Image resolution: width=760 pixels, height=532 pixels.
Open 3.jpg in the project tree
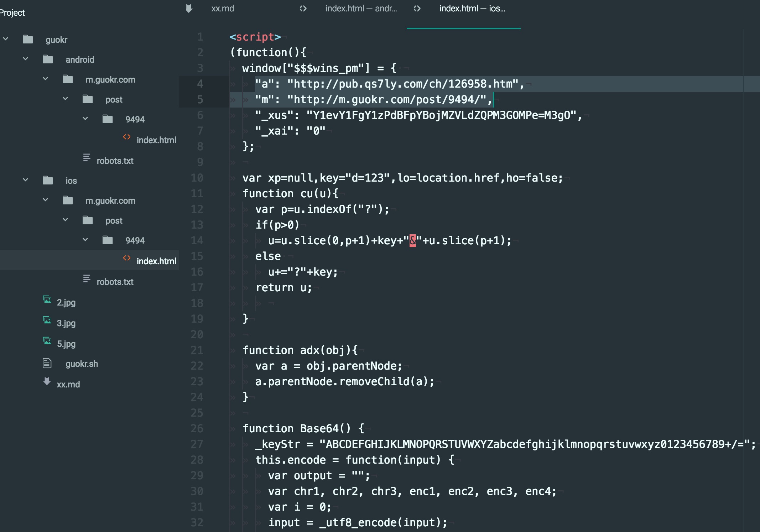point(66,323)
